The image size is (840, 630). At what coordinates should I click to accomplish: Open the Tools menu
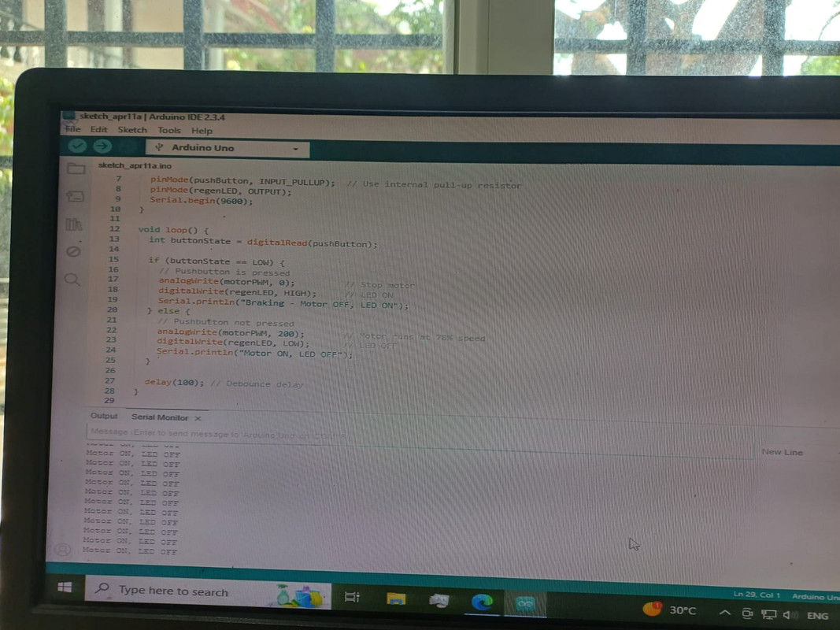(x=169, y=130)
